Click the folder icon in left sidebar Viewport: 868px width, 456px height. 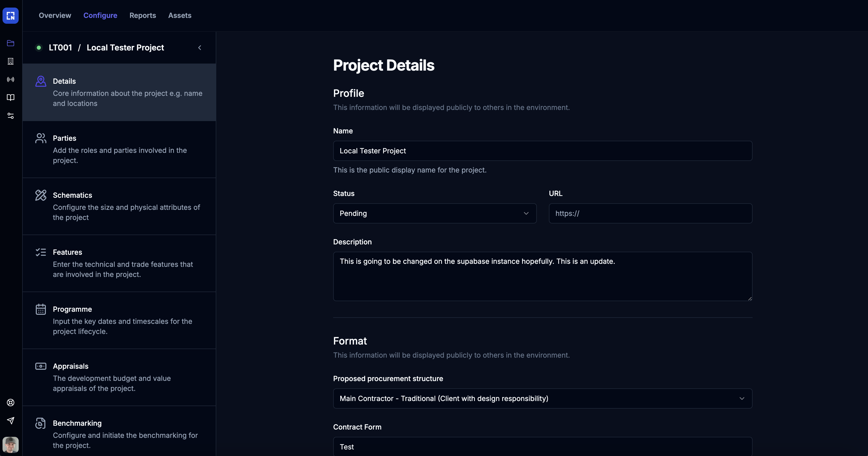coord(10,43)
